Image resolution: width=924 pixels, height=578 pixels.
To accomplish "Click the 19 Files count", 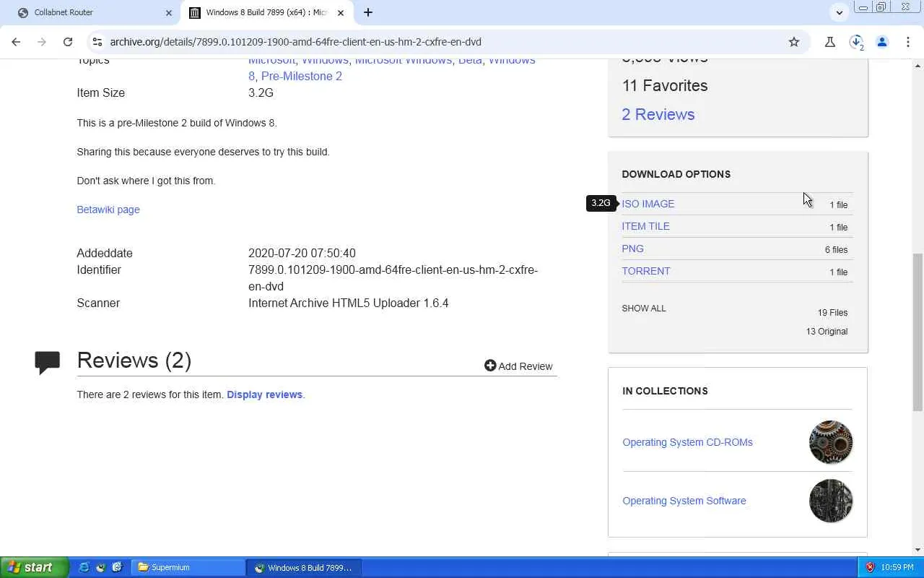I will tap(832, 313).
